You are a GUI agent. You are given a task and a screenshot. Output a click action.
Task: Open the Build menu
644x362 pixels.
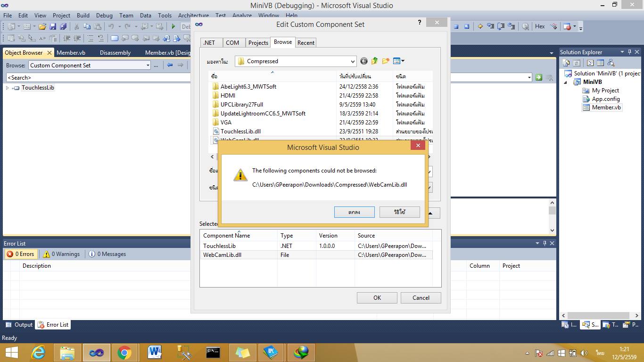tap(83, 15)
